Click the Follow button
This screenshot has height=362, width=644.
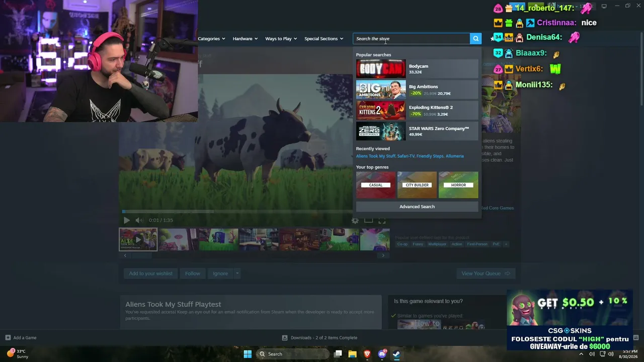coord(192,274)
